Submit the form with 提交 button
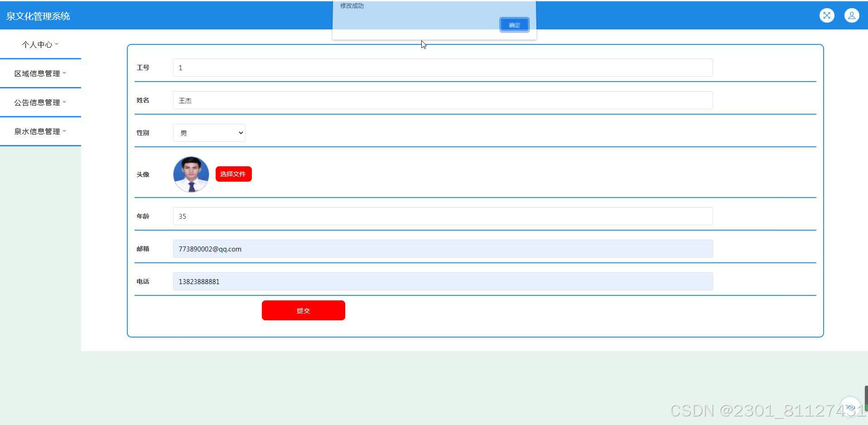 (303, 310)
